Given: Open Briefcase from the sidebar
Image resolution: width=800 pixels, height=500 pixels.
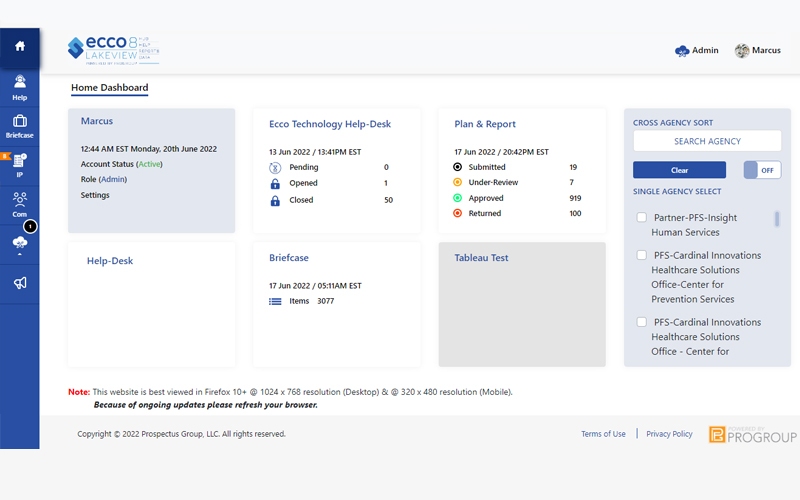Looking at the screenshot, I should point(19,126).
